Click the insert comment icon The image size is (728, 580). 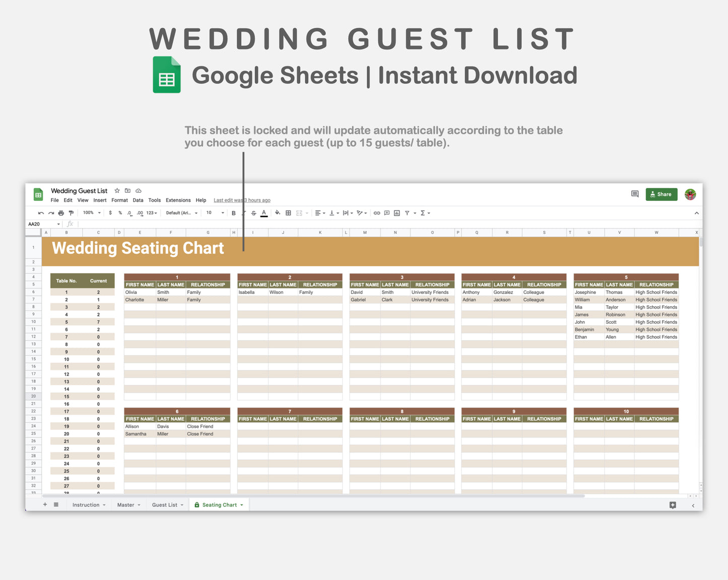pyautogui.click(x=386, y=212)
